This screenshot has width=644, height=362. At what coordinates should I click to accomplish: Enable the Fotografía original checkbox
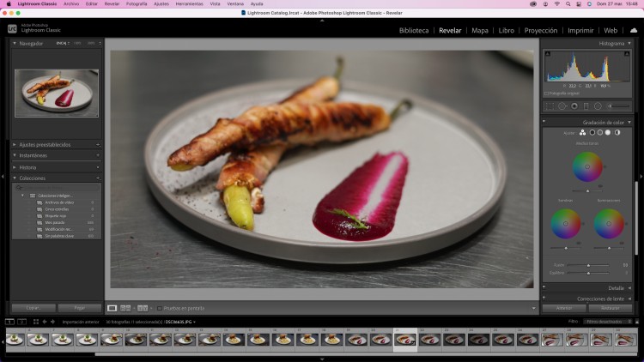pyautogui.click(x=546, y=94)
